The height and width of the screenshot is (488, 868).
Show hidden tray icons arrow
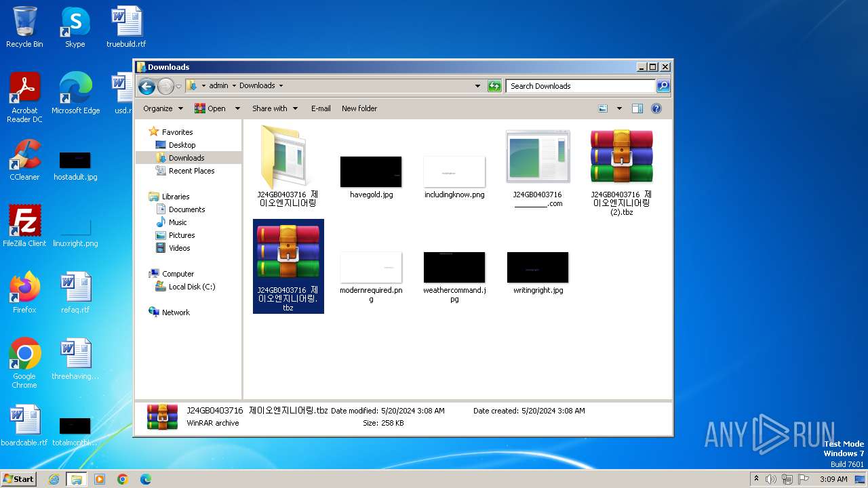click(x=755, y=479)
